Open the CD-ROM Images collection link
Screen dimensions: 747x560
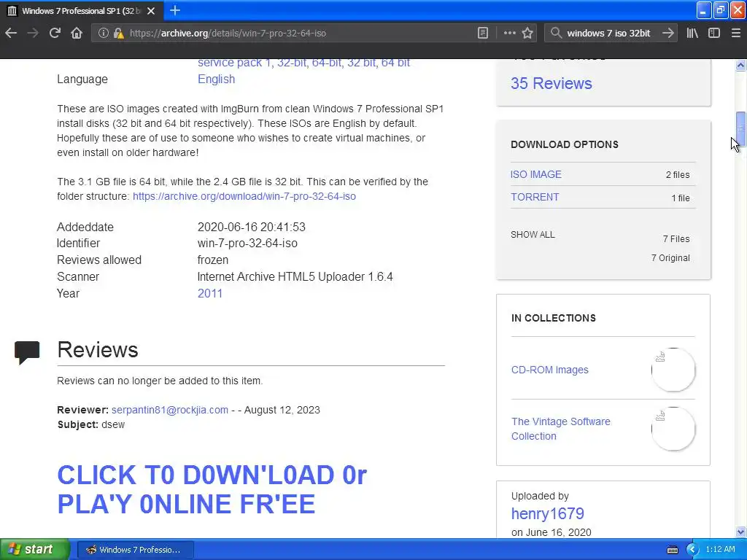pos(550,370)
